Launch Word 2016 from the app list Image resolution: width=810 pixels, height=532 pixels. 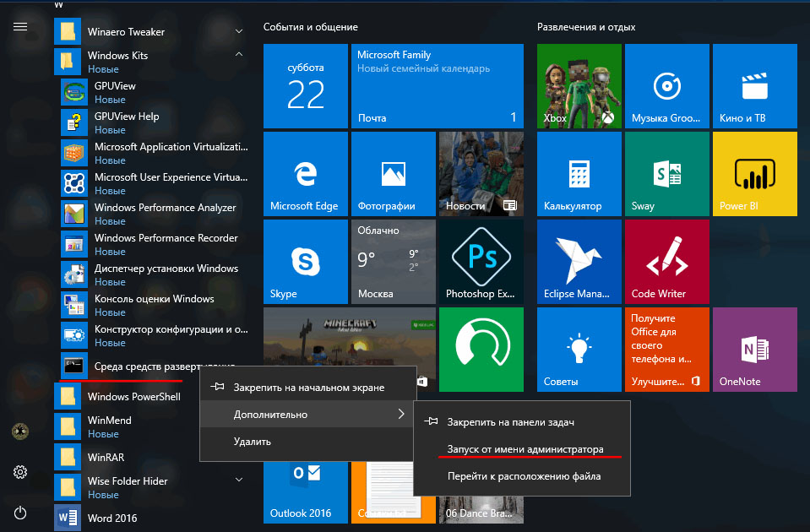[x=151, y=518]
